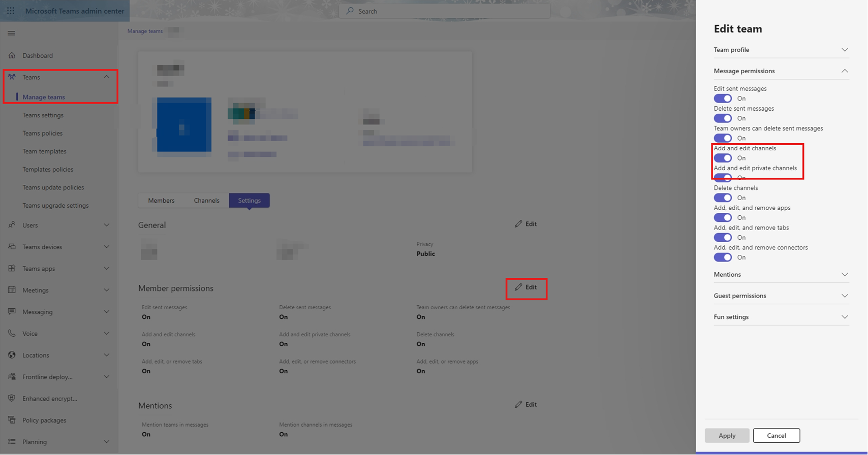The image size is (868, 455).
Task: Click the Voice phone icon
Action: point(12,334)
